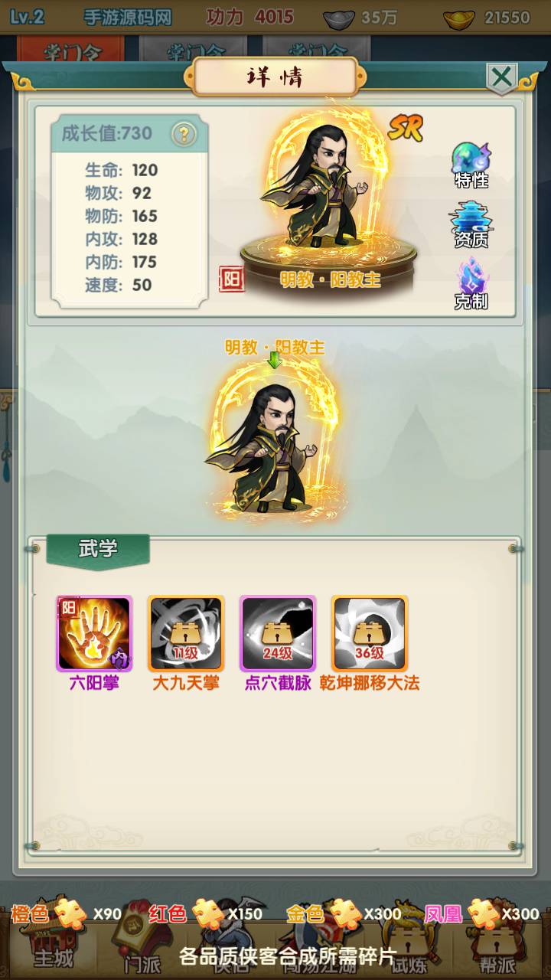Click the central 明教·阳教主 character figure
Image resolution: width=551 pixels, height=980 pixels.
272,444
